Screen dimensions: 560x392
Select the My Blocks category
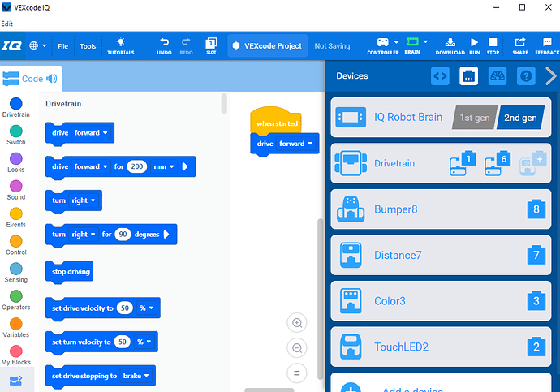coord(16,355)
